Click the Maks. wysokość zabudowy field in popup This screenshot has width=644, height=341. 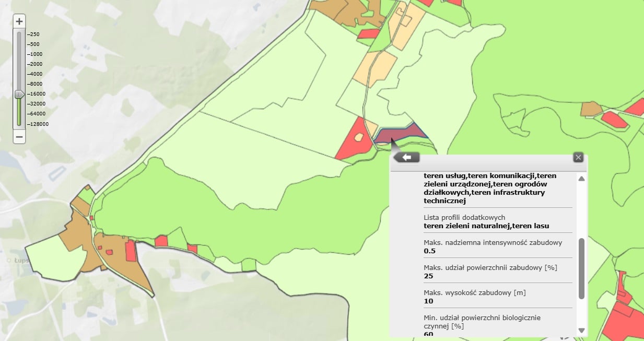pyautogui.click(x=474, y=297)
